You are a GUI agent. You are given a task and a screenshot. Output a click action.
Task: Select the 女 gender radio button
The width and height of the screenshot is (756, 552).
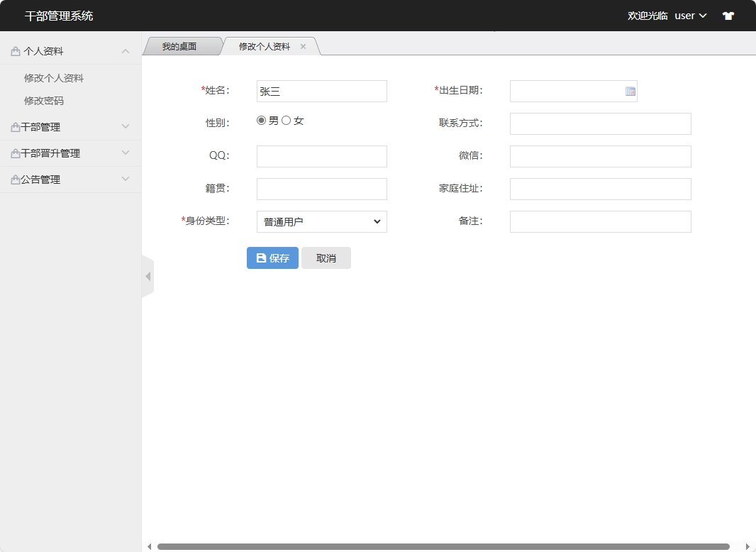[287, 121]
